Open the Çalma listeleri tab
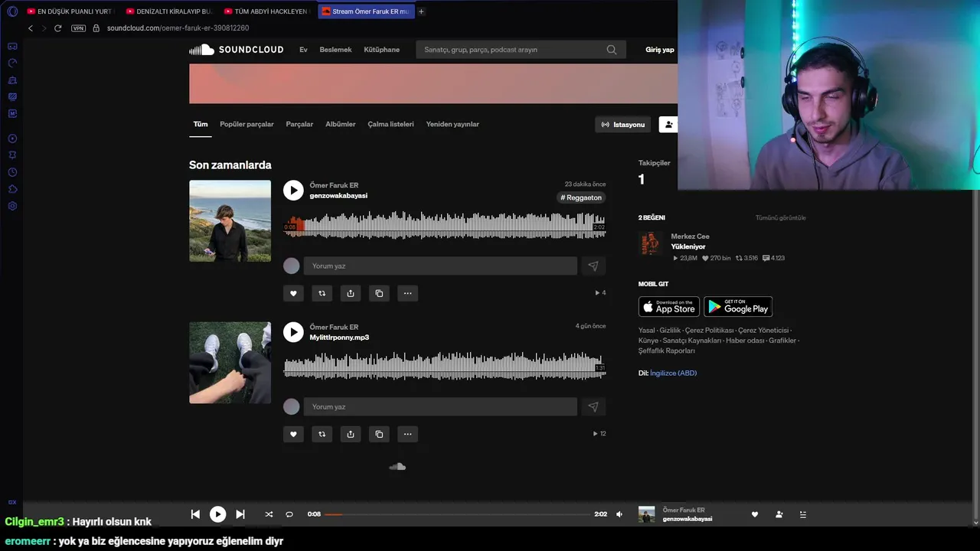The image size is (980, 551). pos(390,124)
